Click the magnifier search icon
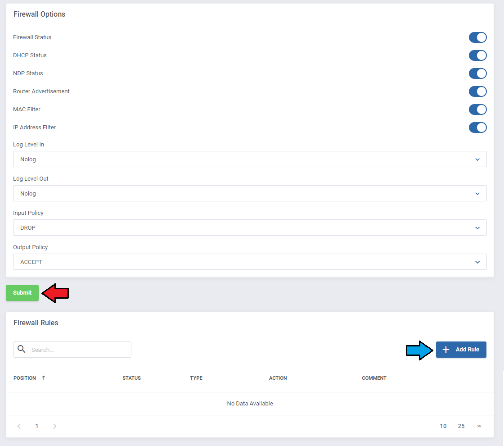Screen dimensions: 504x446 pos(22,349)
